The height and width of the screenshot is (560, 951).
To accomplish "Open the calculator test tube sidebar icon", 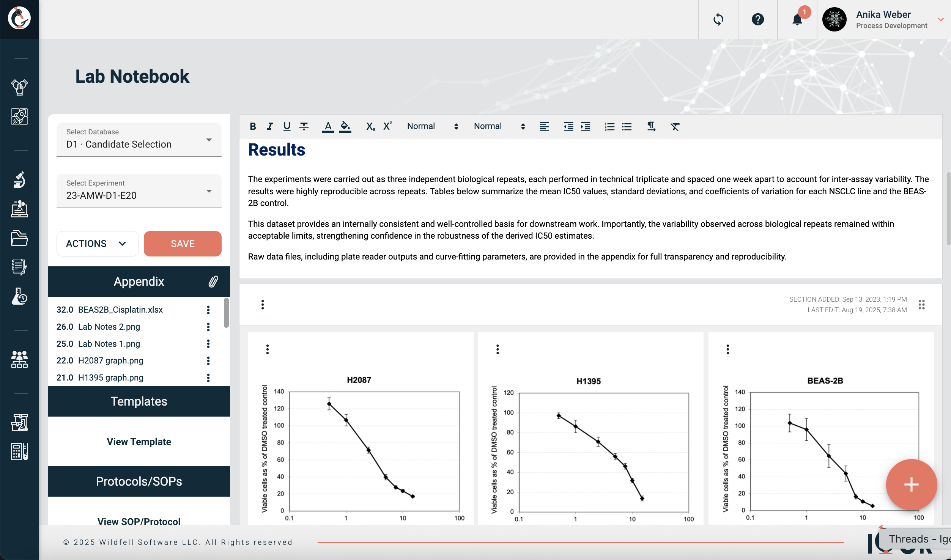I will 19,451.
